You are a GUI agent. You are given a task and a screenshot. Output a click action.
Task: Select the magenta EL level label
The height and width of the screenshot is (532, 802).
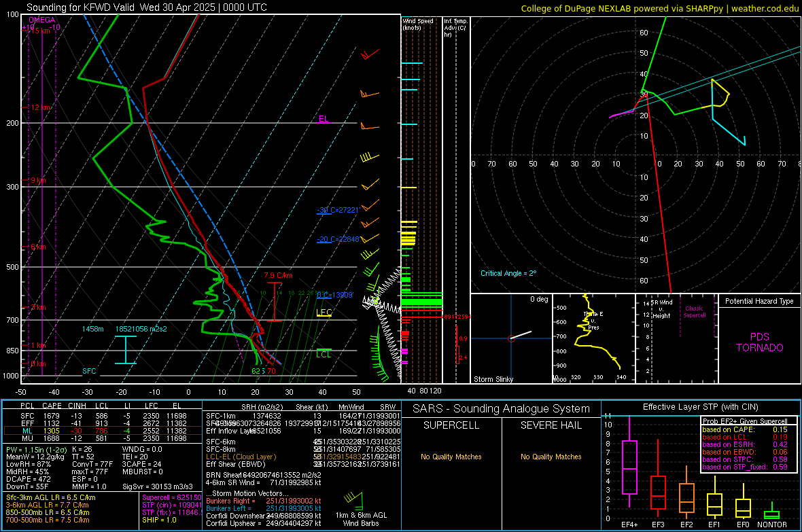324,119
